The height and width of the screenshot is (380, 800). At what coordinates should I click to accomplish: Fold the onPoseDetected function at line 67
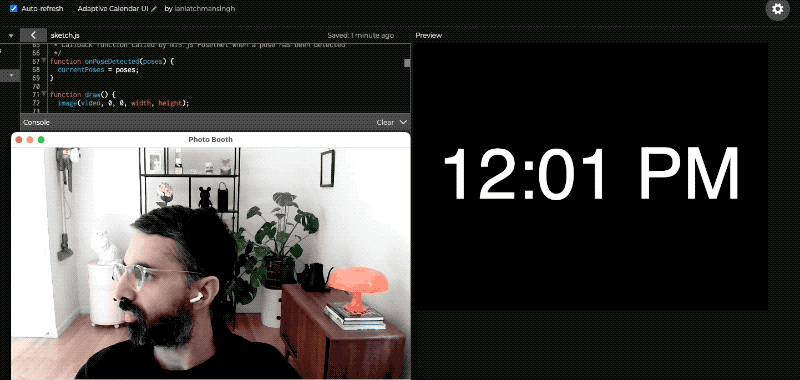(x=43, y=61)
